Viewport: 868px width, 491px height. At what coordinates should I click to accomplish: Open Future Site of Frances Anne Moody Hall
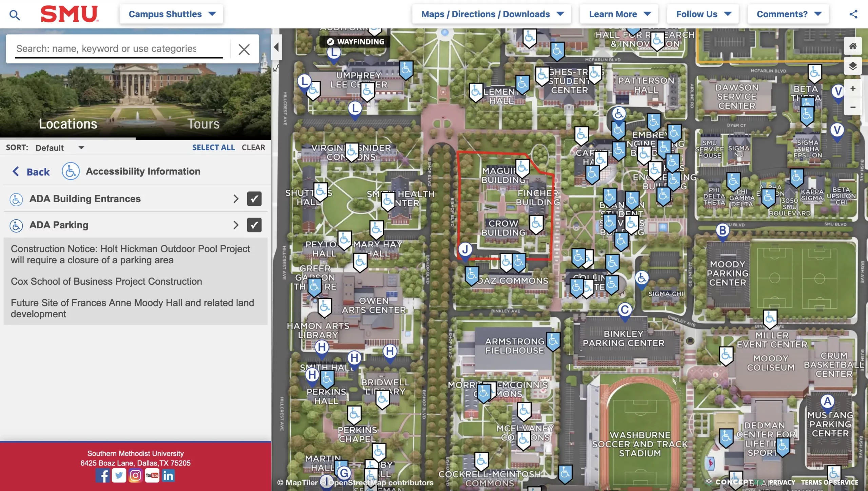(x=132, y=308)
